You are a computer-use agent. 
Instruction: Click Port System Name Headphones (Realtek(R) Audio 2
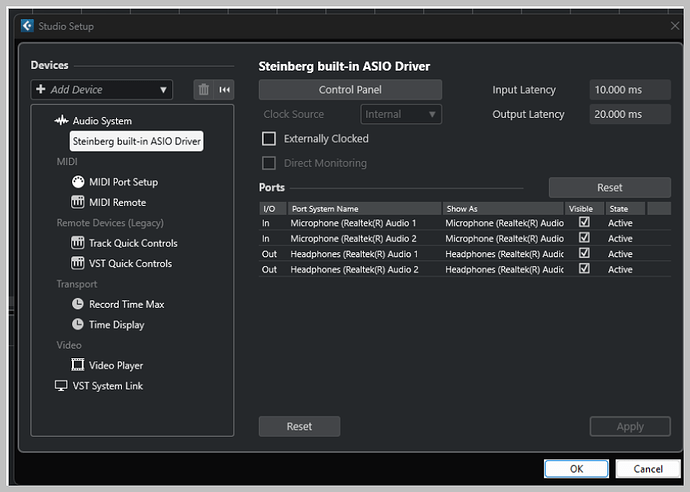[x=354, y=269]
